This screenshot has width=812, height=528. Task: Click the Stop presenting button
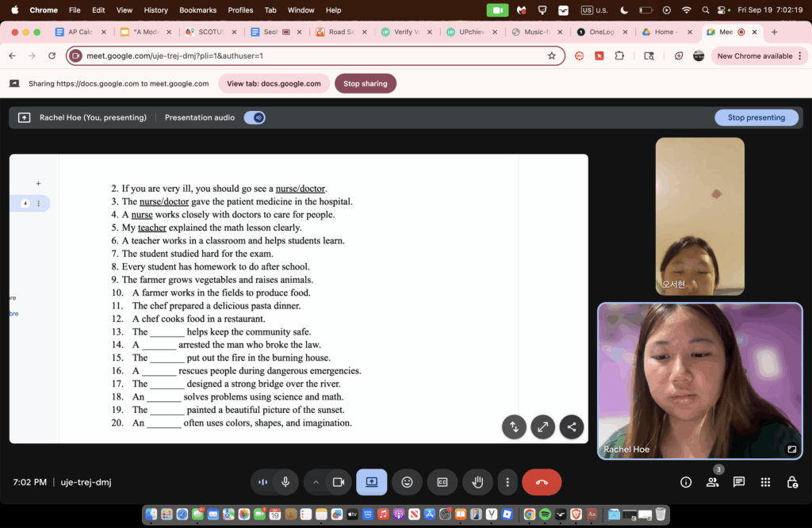point(756,117)
